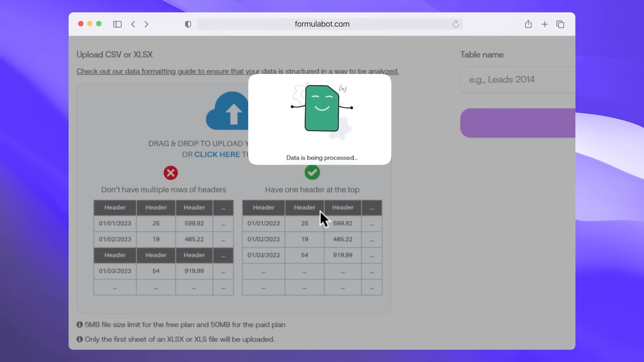Click the Safari sidebar toggle icon

(117, 24)
